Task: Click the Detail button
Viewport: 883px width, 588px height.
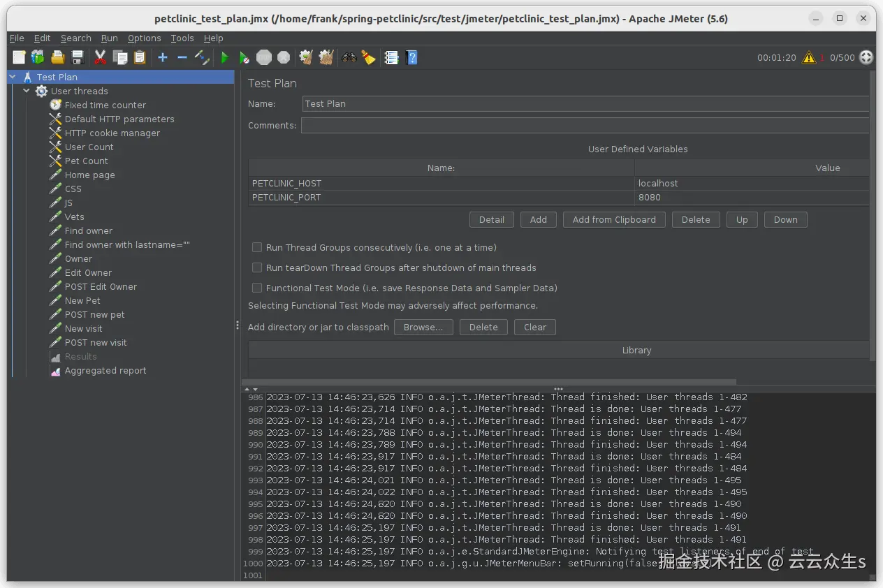Action: click(x=492, y=219)
